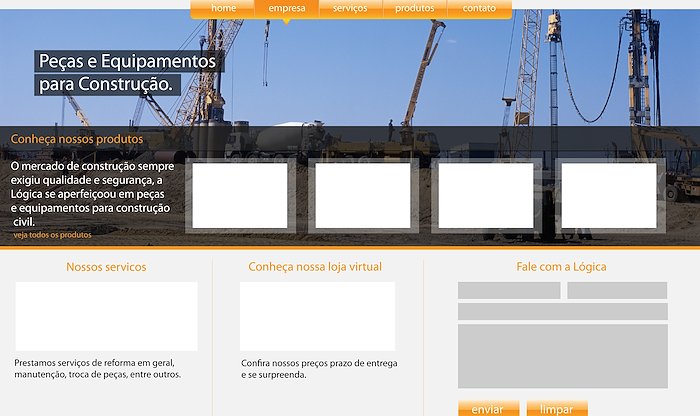
Task: Choose contato in the top menu
Action: 479,8
